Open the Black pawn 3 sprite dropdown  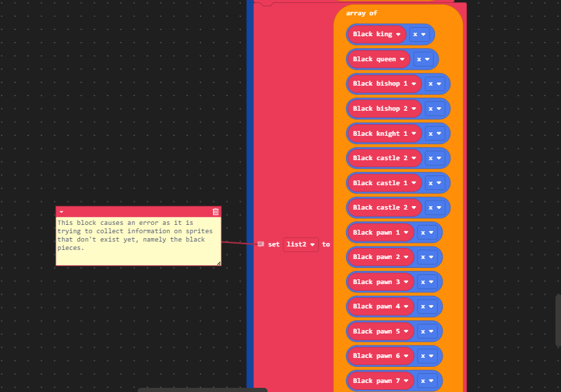pyautogui.click(x=381, y=282)
